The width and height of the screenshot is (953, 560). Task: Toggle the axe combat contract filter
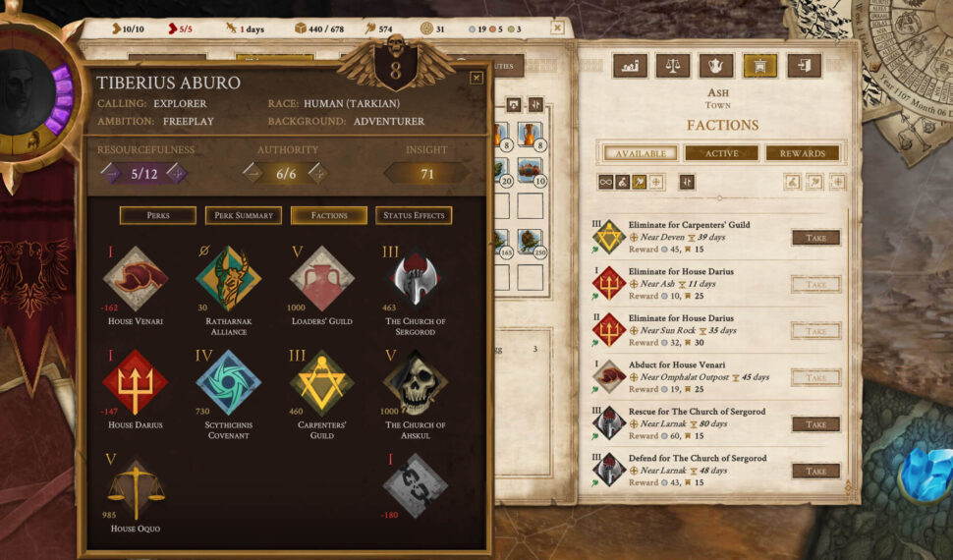point(639,182)
